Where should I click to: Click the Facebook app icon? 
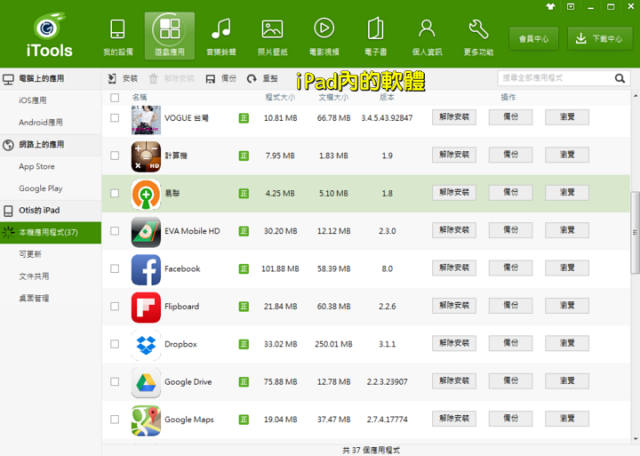[x=146, y=269]
